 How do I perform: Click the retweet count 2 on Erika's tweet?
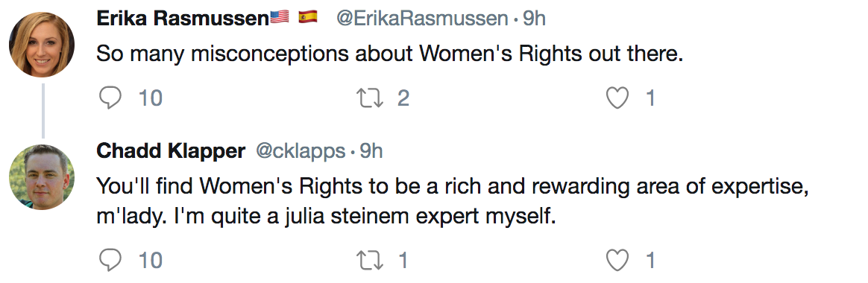pyautogui.click(x=403, y=98)
